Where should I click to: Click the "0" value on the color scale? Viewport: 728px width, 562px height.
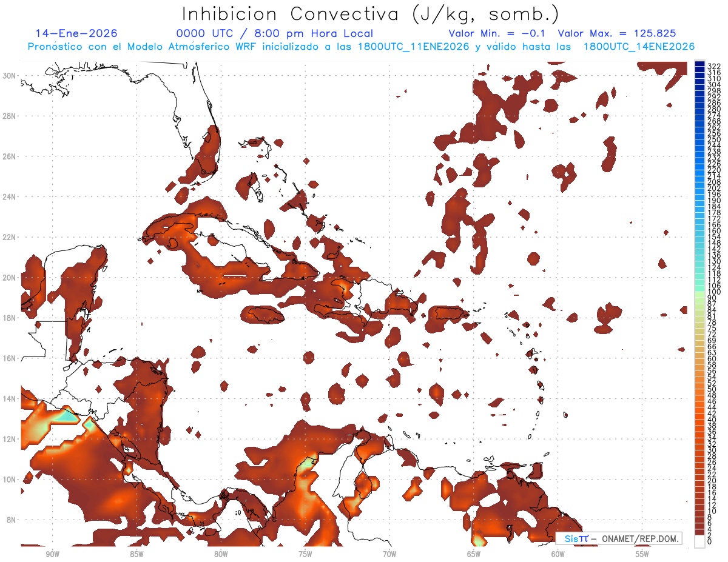(x=710, y=541)
